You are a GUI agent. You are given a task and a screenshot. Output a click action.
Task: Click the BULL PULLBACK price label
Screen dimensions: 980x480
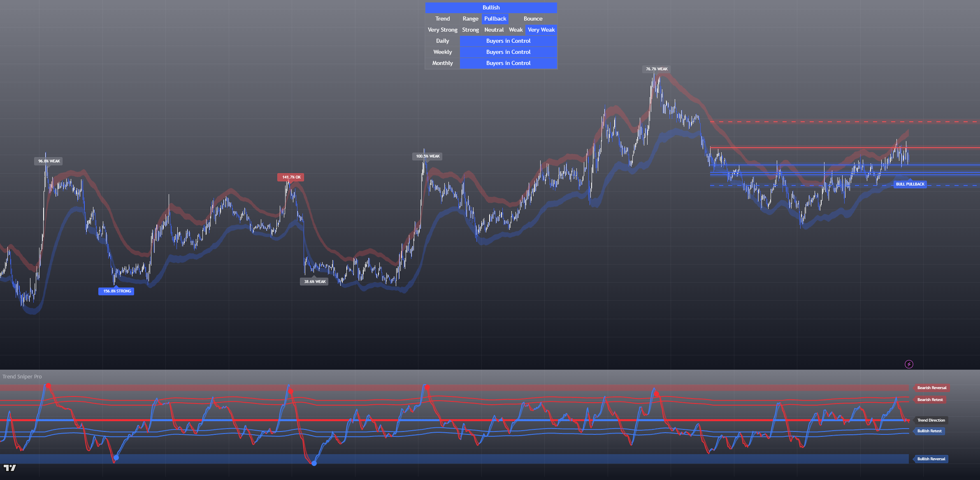[x=910, y=184]
